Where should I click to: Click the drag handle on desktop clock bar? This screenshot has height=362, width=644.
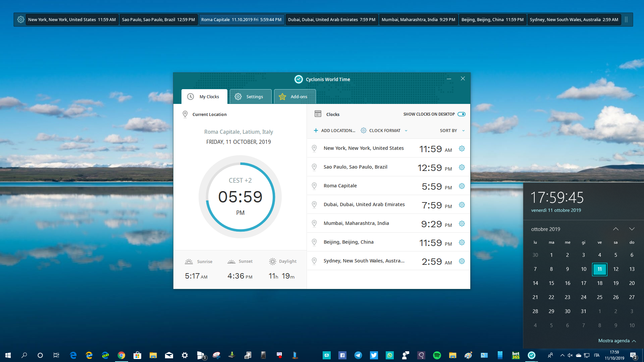[626, 19]
